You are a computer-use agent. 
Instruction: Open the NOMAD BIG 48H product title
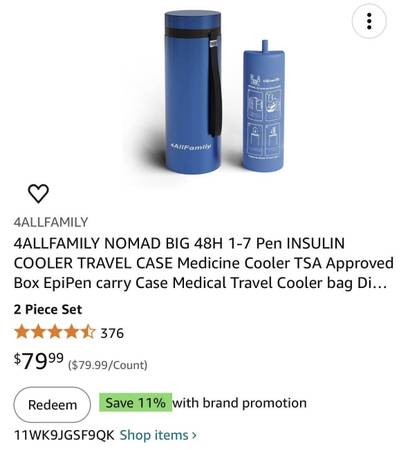203,263
